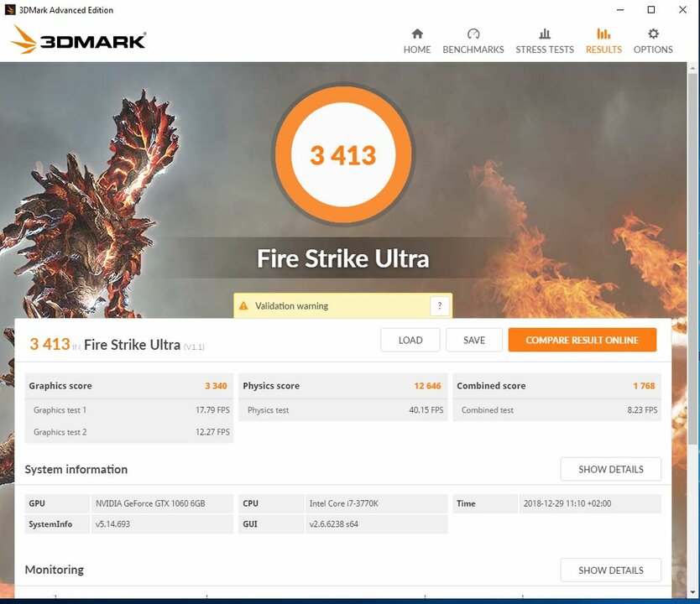Screen dimensions: 700x604
Task: Click the Validation warning banner text
Action: [291, 306]
